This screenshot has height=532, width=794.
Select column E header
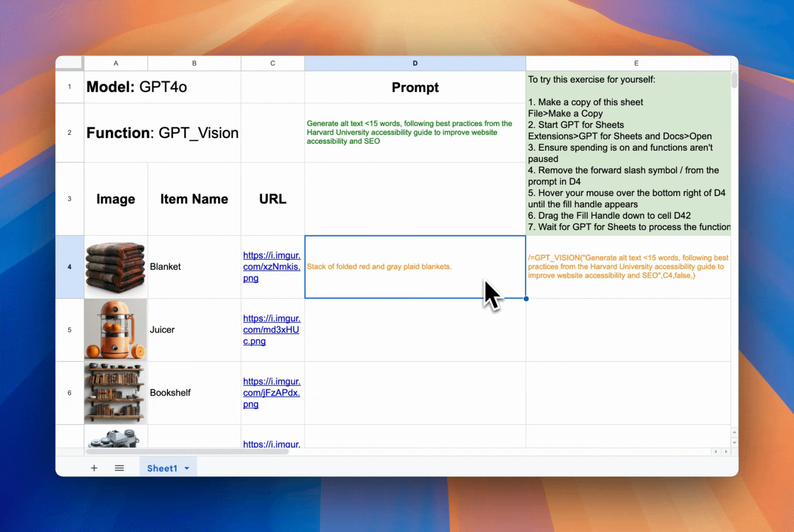636,63
